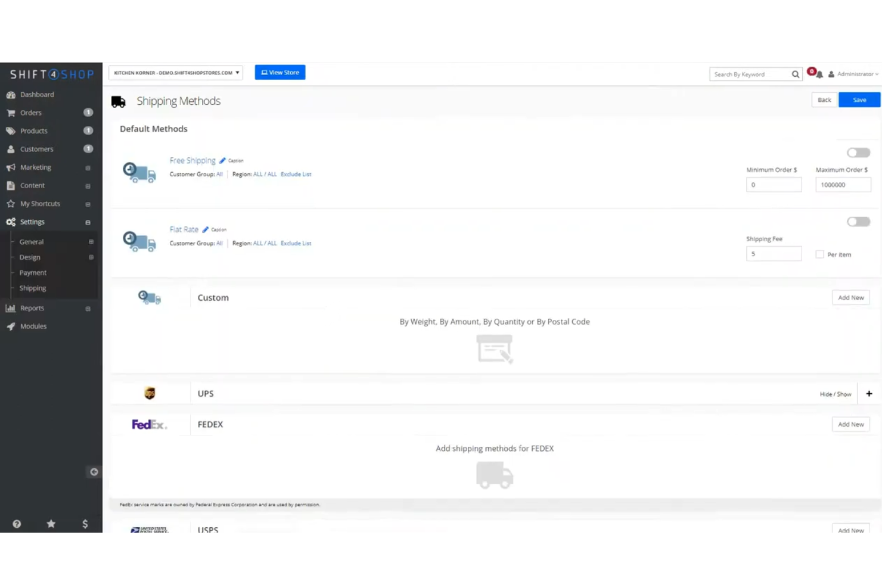882x588 pixels.
Task: Click the Content document icon
Action: 11,185
